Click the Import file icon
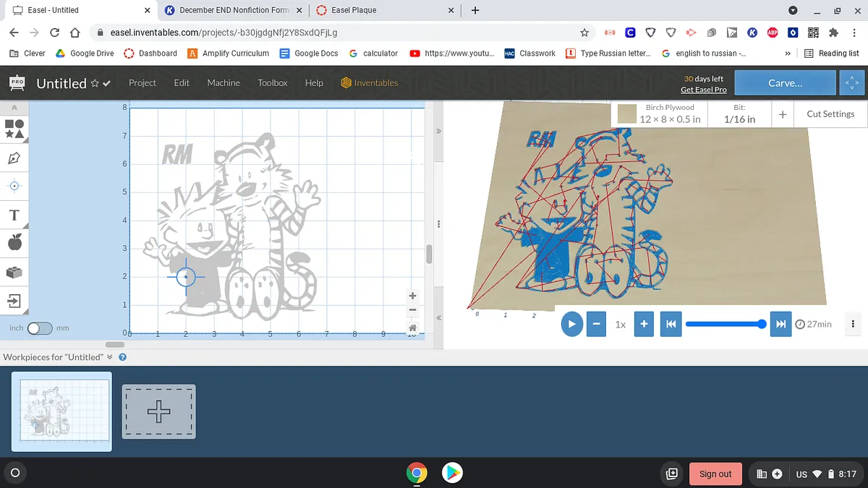 coord(14,300)
